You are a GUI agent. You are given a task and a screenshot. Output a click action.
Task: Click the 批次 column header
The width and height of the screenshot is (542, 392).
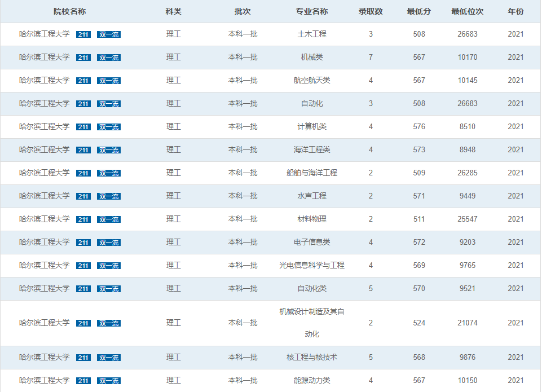(243, 11)
